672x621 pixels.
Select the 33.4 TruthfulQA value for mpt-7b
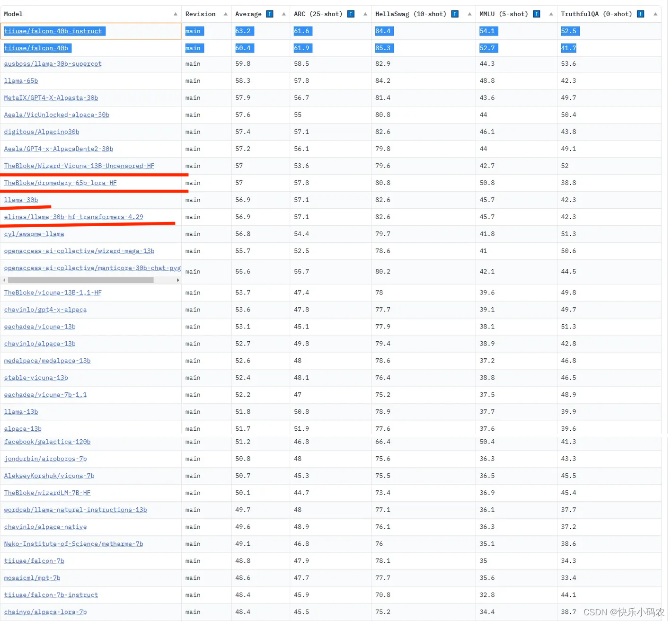coord(568,578)
